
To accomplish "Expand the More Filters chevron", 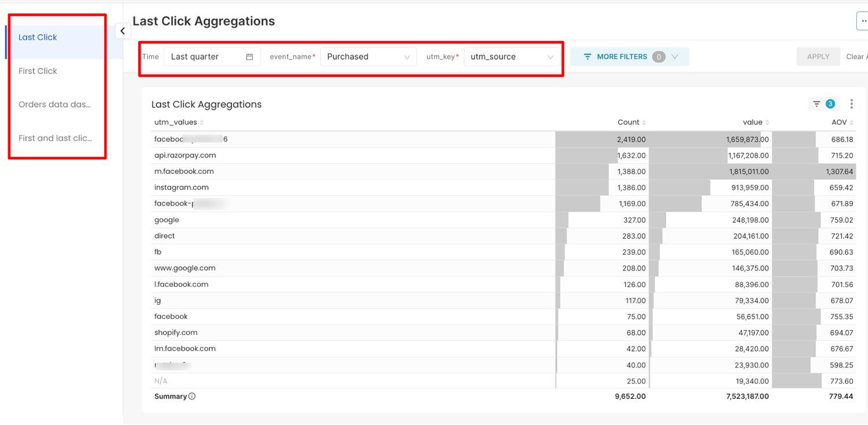I will [675, 57].
